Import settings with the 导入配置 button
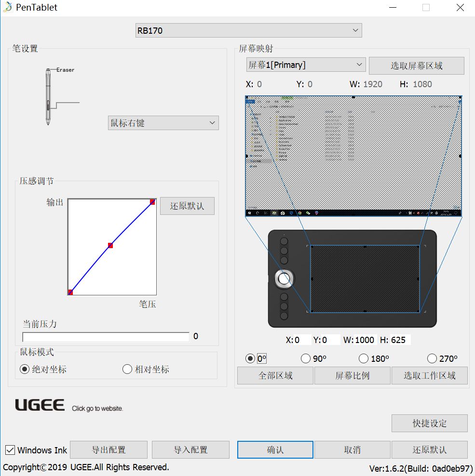This screenshot has height=476, width=475. click(x=190, y=450)
